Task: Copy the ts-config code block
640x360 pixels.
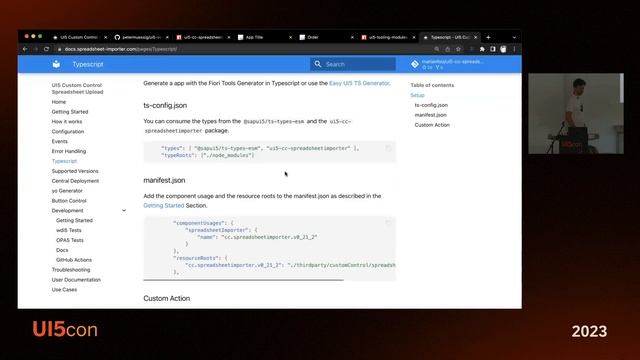Action: pos(389,149)
